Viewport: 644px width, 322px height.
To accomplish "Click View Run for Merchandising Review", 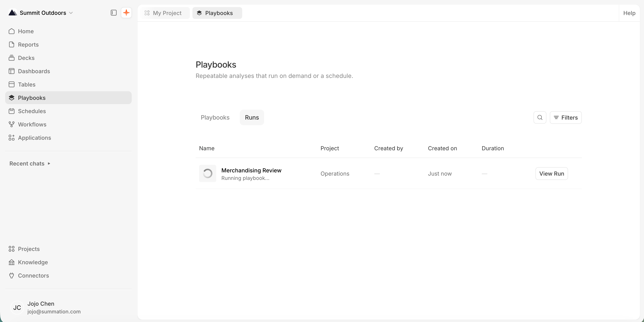I will [552, 173].
